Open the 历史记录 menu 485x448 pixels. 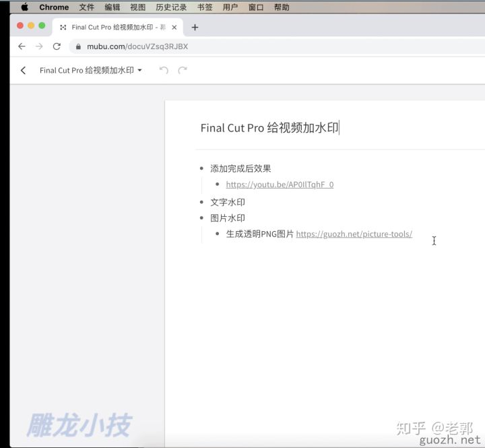(171, 7)
